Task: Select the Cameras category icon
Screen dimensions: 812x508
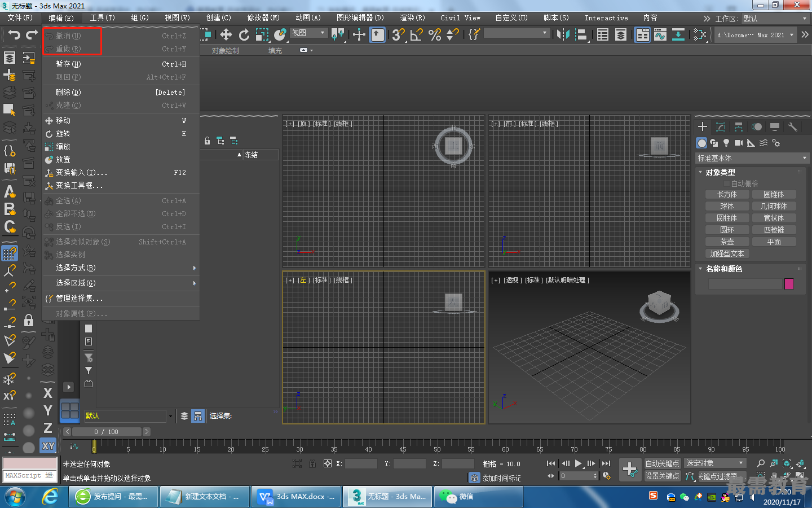Action: [x=739, y=143]
